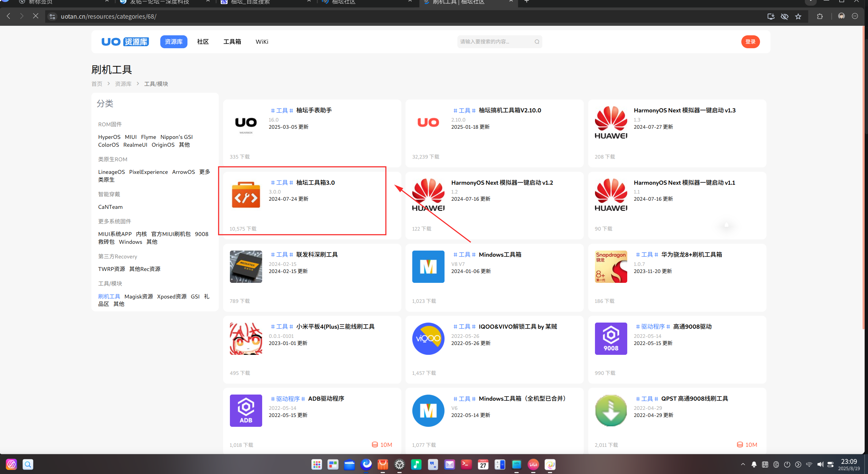The image size is (868, 474).
Task: Select the PixelExperience category link
Action: click(x=148, y=172)
